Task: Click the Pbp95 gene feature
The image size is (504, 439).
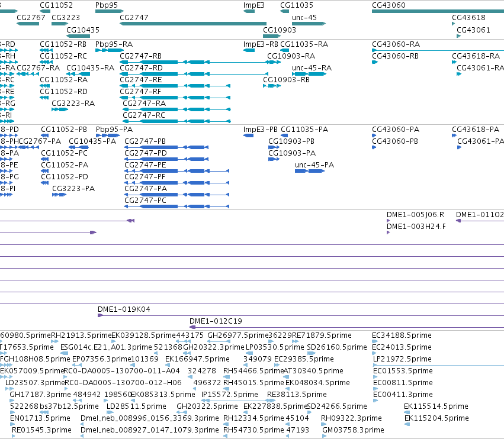Action: pos(110,11)
